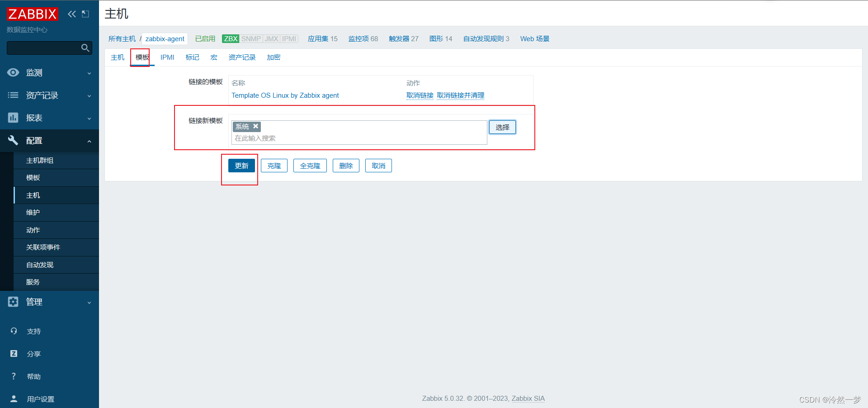868x408 pixels.
Task: Switch to the 主机 tab
Action: (118, 57)
